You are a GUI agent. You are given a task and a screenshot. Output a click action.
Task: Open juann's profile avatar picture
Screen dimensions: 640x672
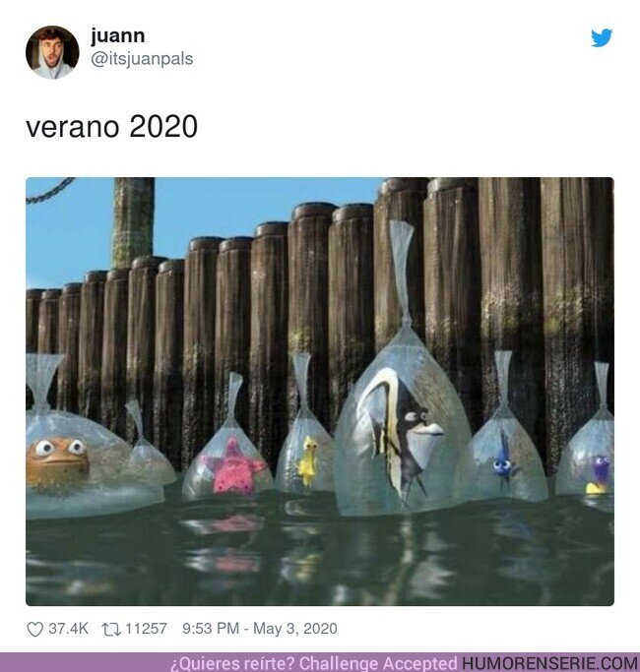point(52,52)
